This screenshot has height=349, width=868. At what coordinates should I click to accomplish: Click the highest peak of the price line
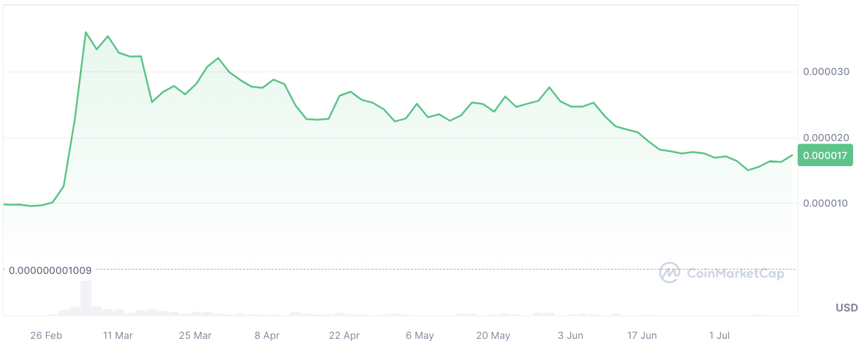(86, 32)
